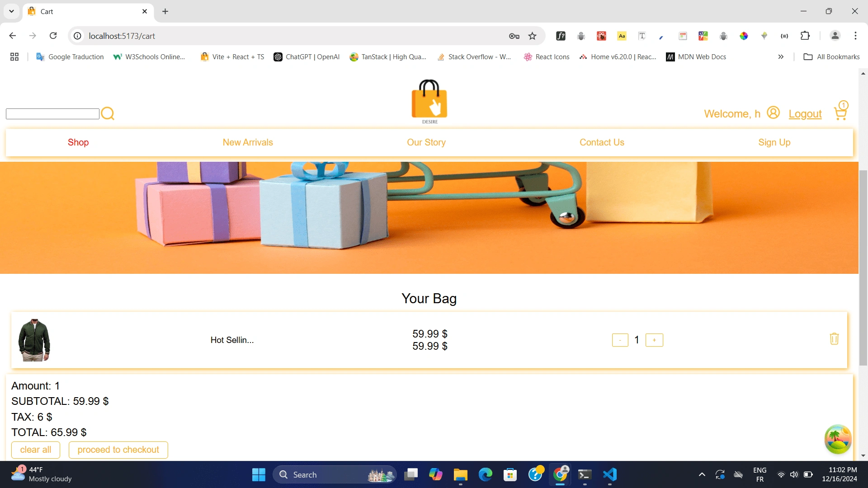The height and width of the screenshot is (488, 868).
Task: Focus the product search input field
Action: pos(52,114)
